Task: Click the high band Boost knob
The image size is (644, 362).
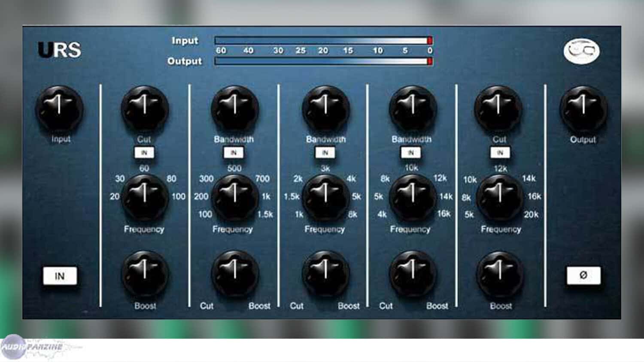Action: click(499, 273)
